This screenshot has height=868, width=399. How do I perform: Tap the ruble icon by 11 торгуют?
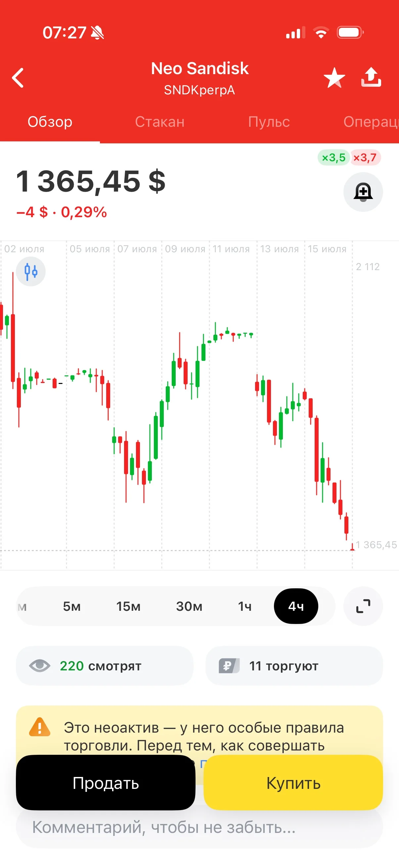(x=229, y=666)
